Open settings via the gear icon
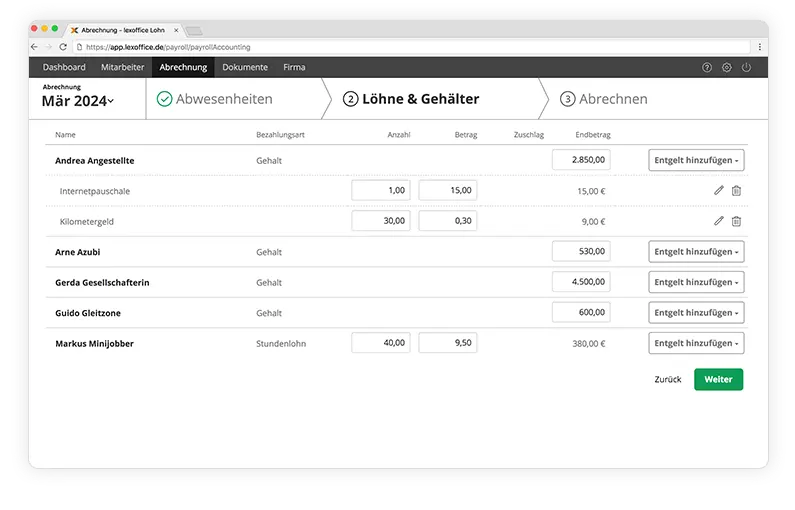The image size is (795, 510). [x=727, y=67]
